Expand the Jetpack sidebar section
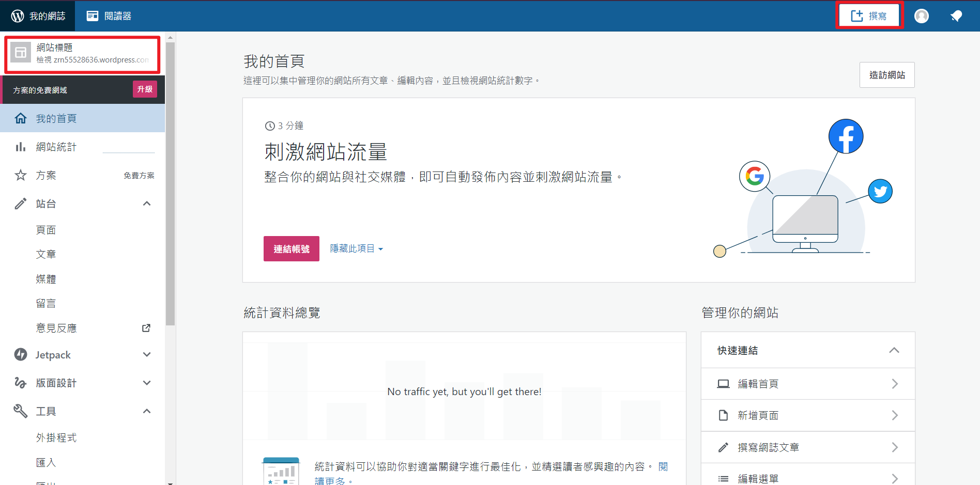 tap(147, 355)
